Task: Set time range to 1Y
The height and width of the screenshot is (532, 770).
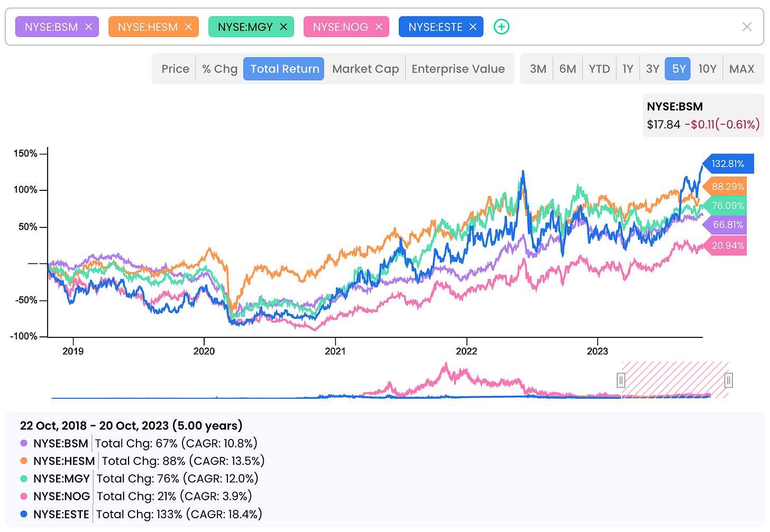Action: tap(628, 69)
